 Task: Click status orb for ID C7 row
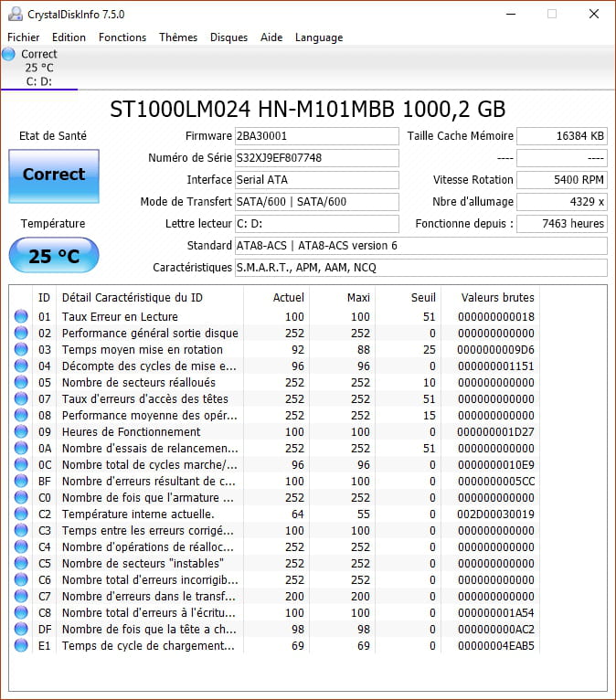(x=21, y=596)
